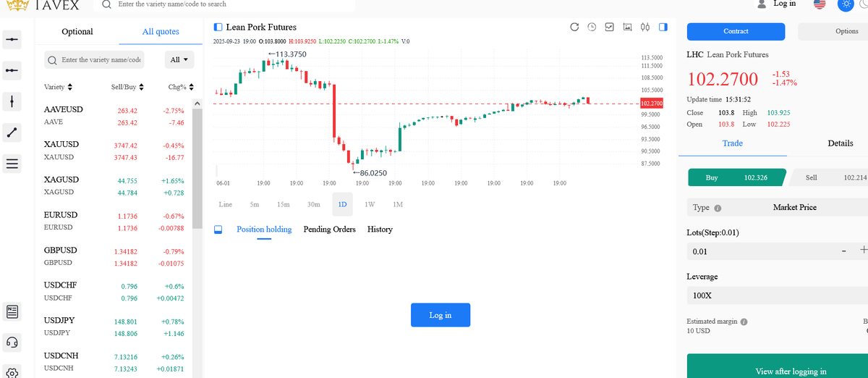Viewport: 868px width, 378px height.
Task: Expand the All category dropdown
Action: (x=179, y=59)
